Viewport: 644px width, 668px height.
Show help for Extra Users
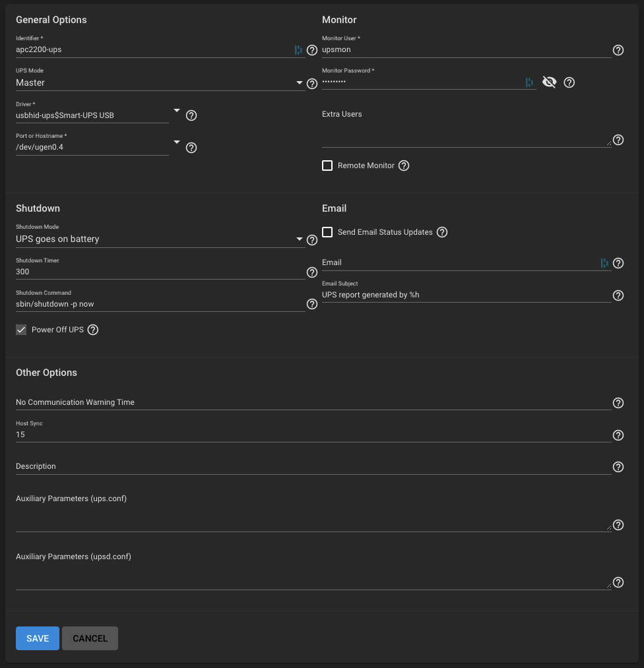(x=618, y=140)
